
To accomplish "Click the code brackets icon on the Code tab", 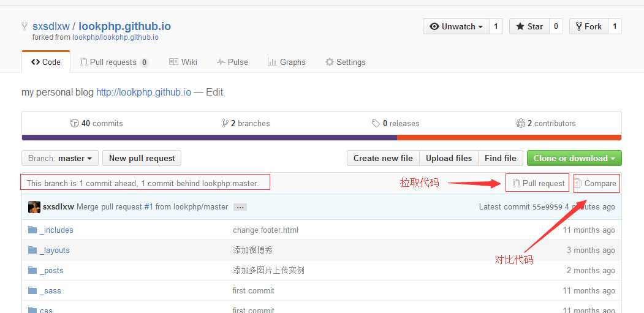I will pos(36,62).
